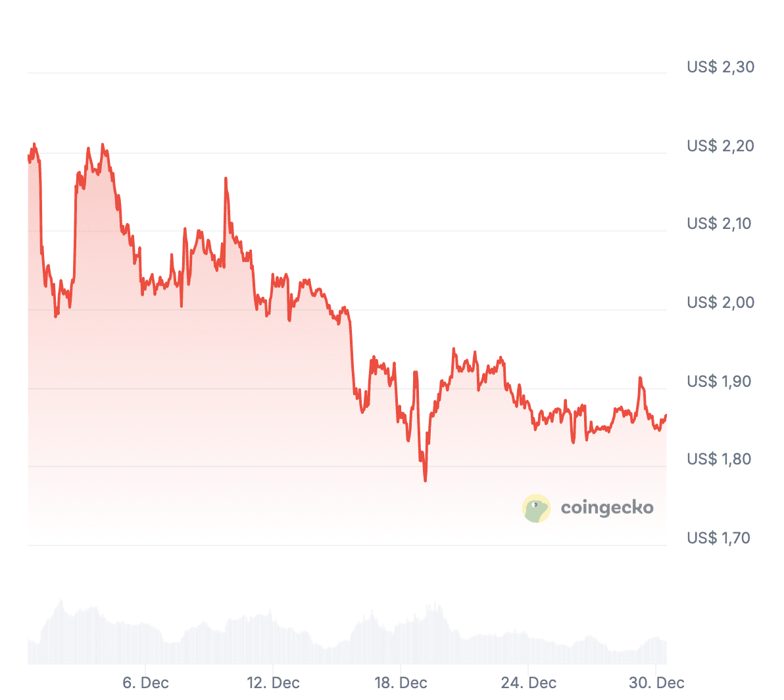
Task: Click the CoinGecko gecko logo icon
Action: [x=536, y=509]
